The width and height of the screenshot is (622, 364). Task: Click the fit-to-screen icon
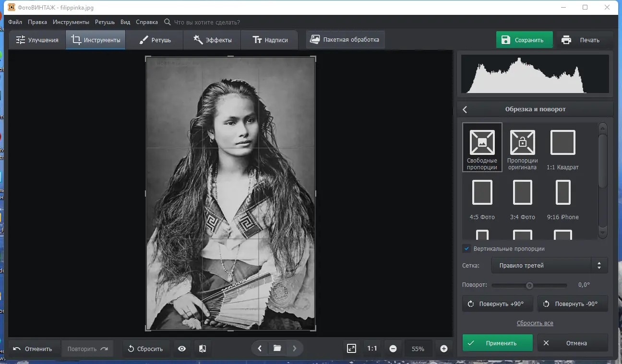click(x=351, y=349)
